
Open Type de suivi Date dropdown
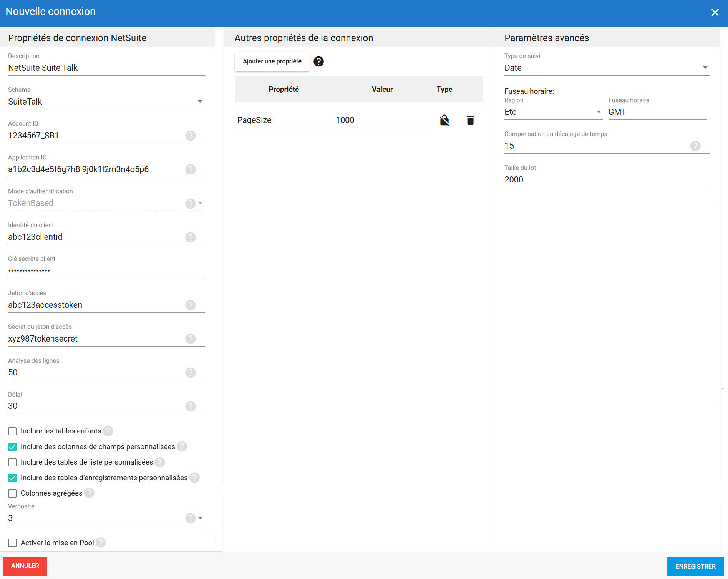[607, 68]
